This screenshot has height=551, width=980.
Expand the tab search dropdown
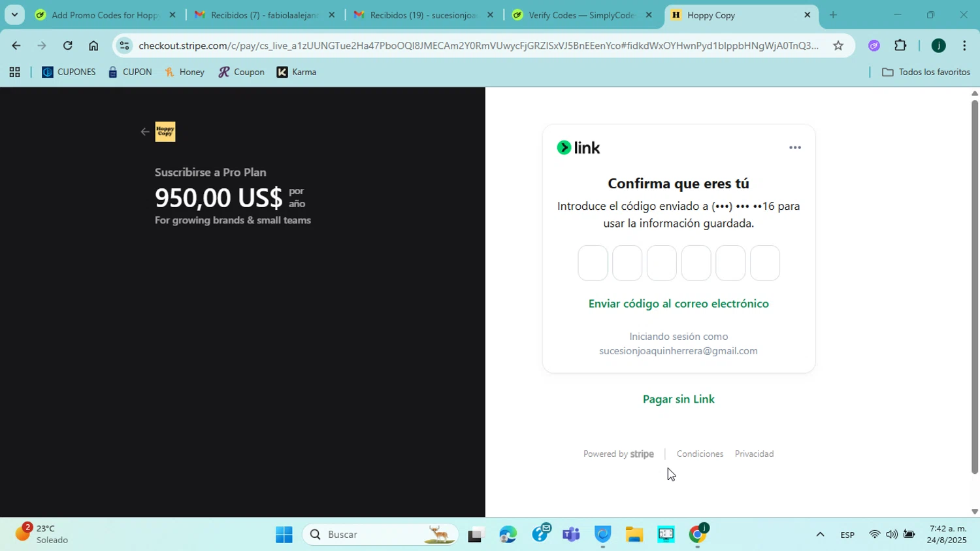(14, 15)
